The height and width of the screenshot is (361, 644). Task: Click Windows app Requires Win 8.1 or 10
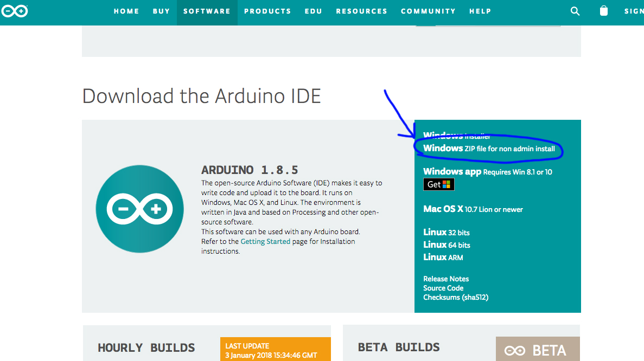click(x=488, y=171)
